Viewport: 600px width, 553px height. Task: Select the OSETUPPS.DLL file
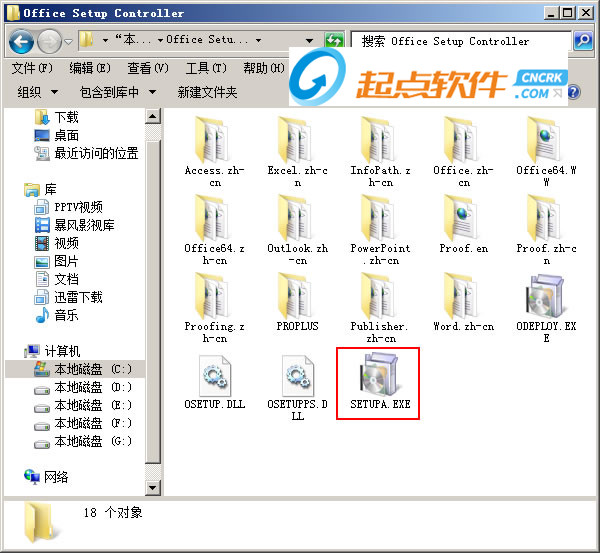[x=297, y=387]
